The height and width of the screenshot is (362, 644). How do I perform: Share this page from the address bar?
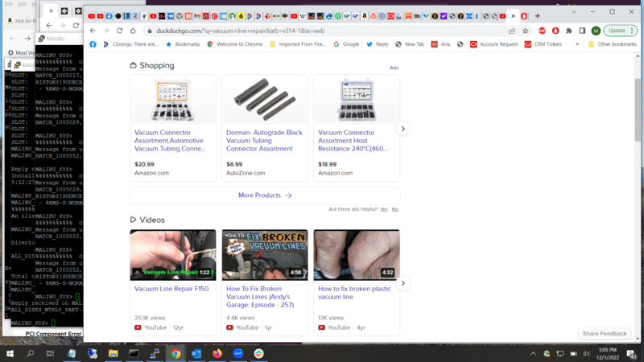click(x=512, y=31)
